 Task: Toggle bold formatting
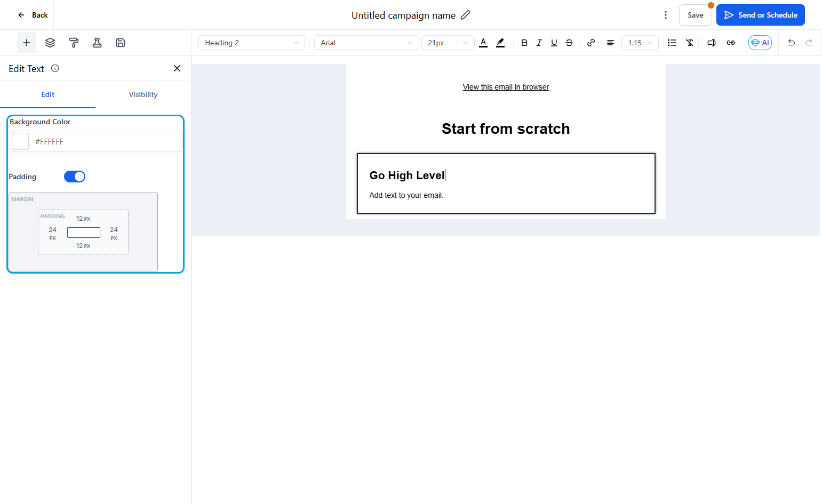(524, 43)
